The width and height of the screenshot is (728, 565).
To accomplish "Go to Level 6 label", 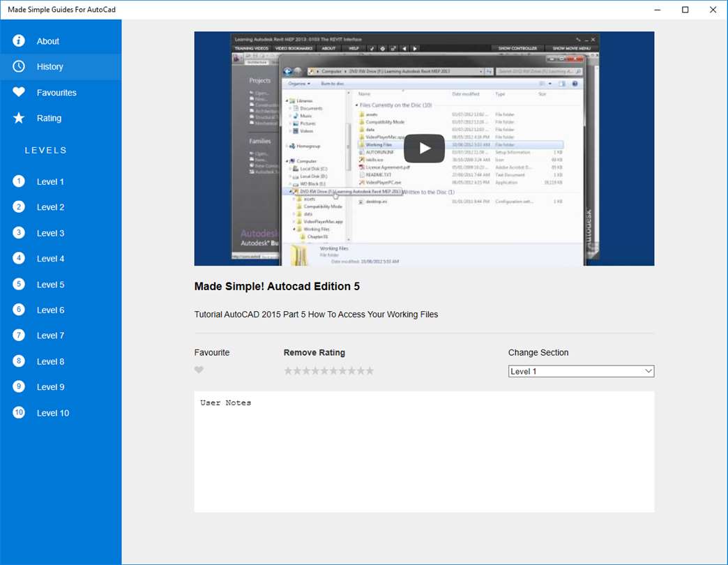I will pyautogui.click(x=51, y=310).
